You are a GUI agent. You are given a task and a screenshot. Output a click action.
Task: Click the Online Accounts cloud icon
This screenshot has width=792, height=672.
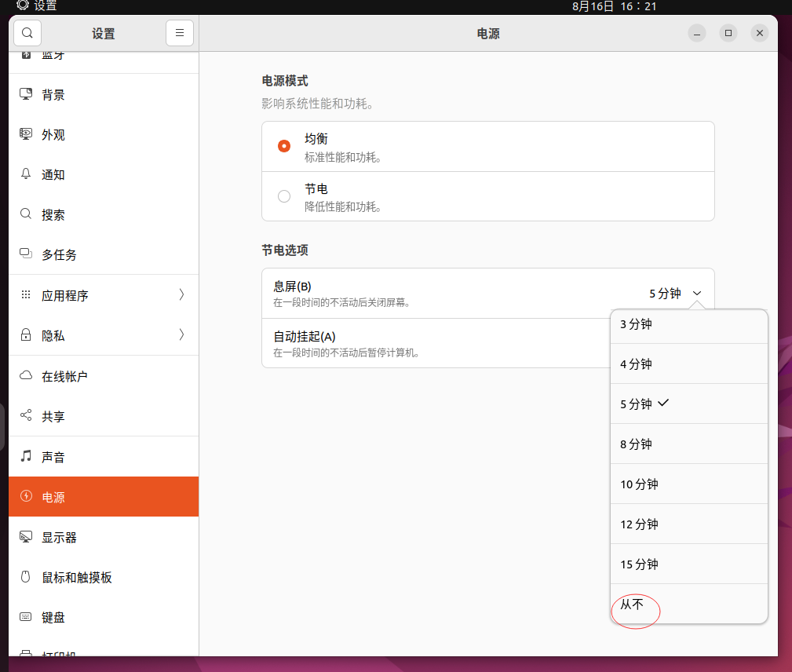click(x=26, y=376)
